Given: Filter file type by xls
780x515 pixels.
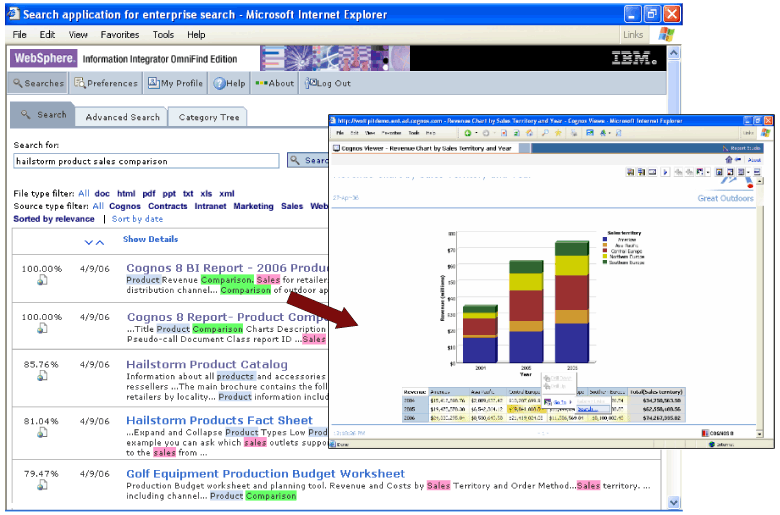Looking at the screenshot, I should pyautogui.click(x=206, y=194).
